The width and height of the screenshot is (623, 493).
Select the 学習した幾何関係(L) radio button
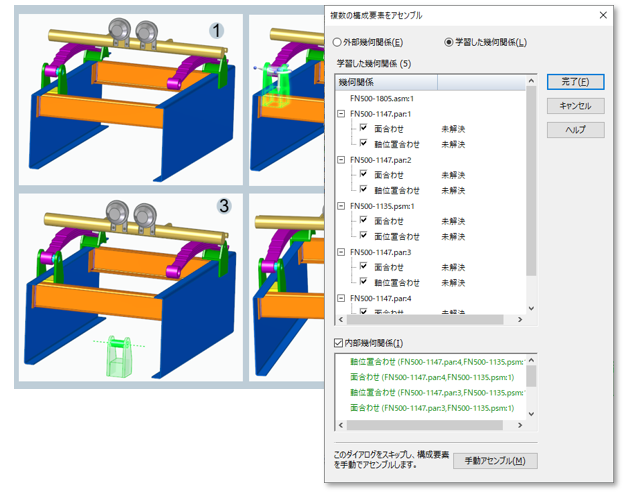(449, 42)
